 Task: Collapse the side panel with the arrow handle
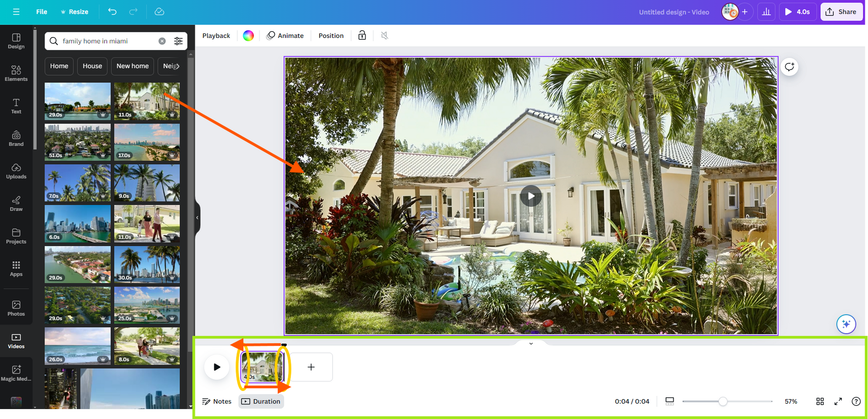pyautogui.click(x=197, y=218)
